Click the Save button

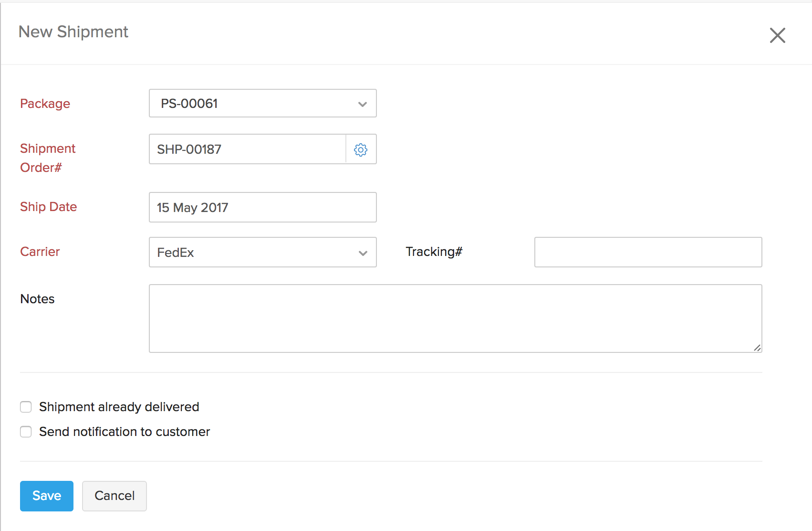click(x=46, y=496)
